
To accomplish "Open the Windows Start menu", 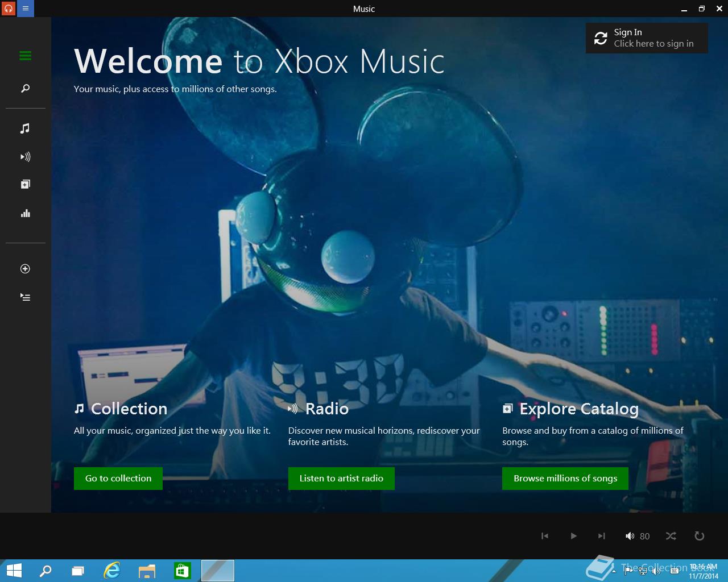I will pos(14,571).
